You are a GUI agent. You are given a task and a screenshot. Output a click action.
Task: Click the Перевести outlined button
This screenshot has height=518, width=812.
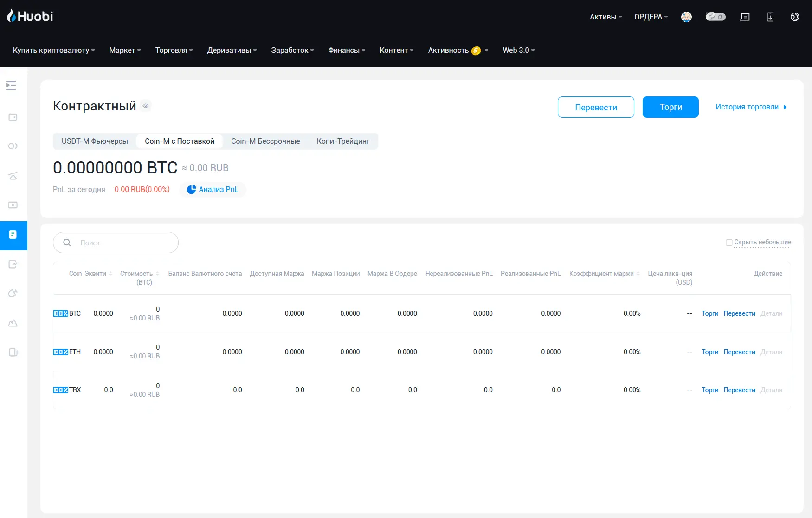[596, 107]
